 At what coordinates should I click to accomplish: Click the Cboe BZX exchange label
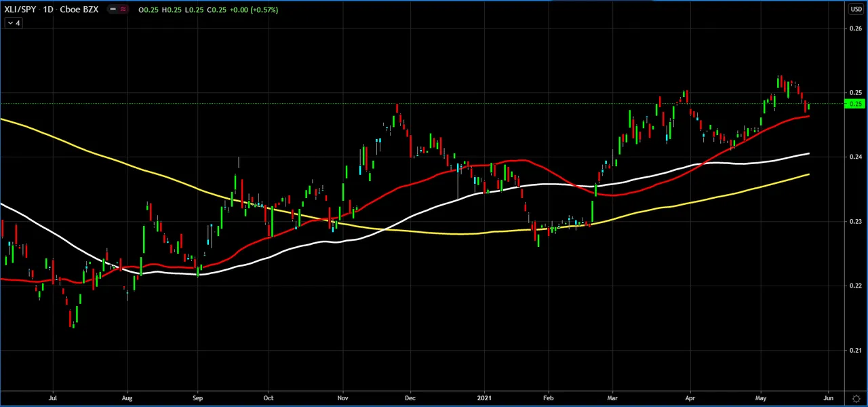(79, 9)
